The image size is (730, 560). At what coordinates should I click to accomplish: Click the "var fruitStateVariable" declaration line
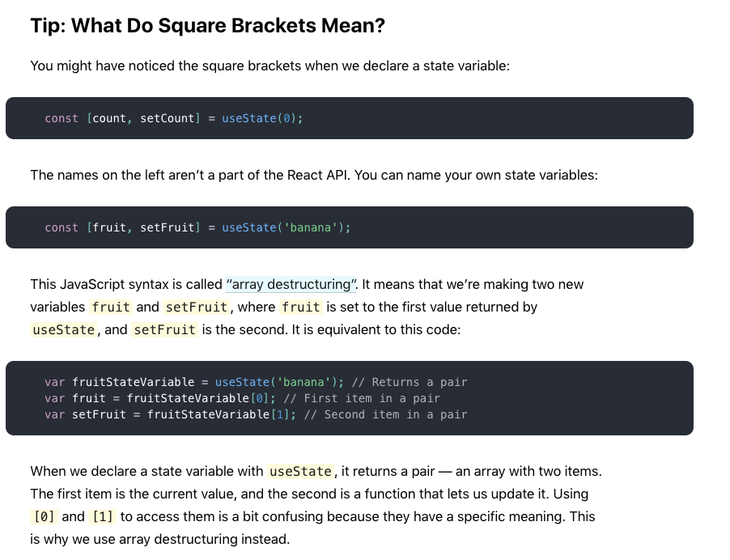(x=120, y=382)
